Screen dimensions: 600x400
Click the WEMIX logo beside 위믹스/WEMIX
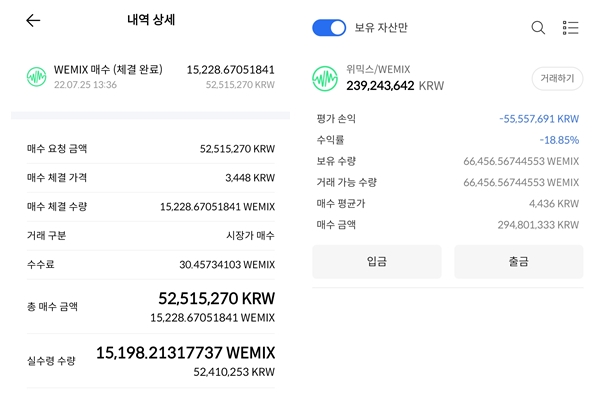click(x=325, y=78)
